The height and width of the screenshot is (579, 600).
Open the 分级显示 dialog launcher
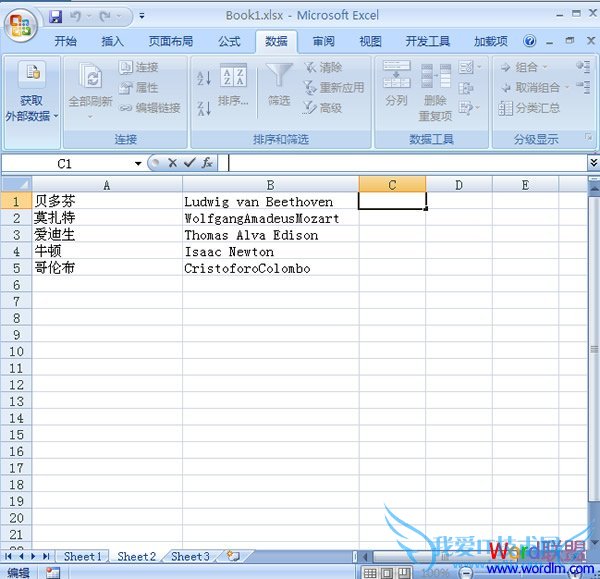tap(589, 137)
